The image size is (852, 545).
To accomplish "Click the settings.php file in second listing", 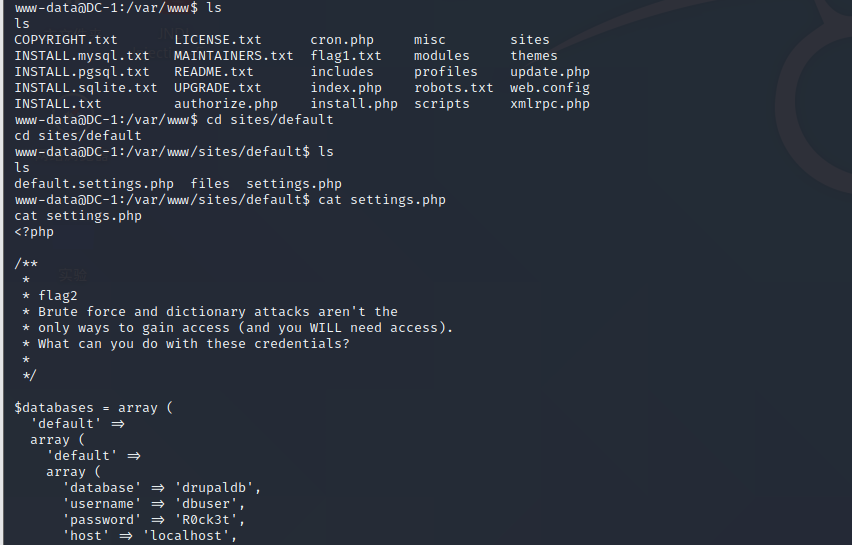I will 293,184.
